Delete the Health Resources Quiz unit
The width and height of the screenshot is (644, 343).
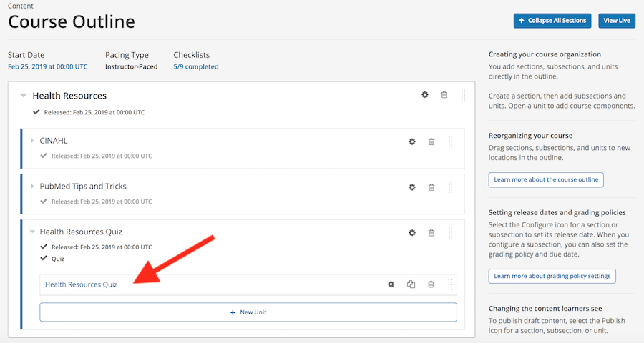(x=431, y=284)
